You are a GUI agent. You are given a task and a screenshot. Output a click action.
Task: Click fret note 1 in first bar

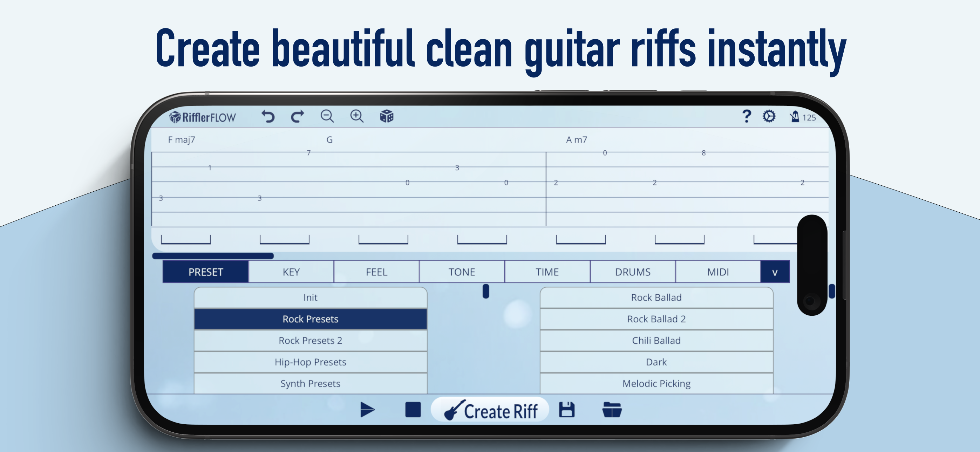coord(210,168)
